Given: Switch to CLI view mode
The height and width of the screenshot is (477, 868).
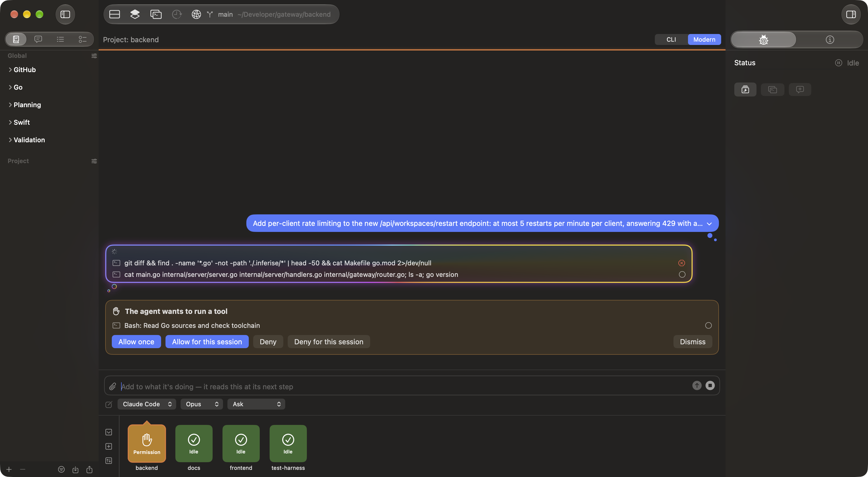Looking at the screenshot, I should [671, 39].
